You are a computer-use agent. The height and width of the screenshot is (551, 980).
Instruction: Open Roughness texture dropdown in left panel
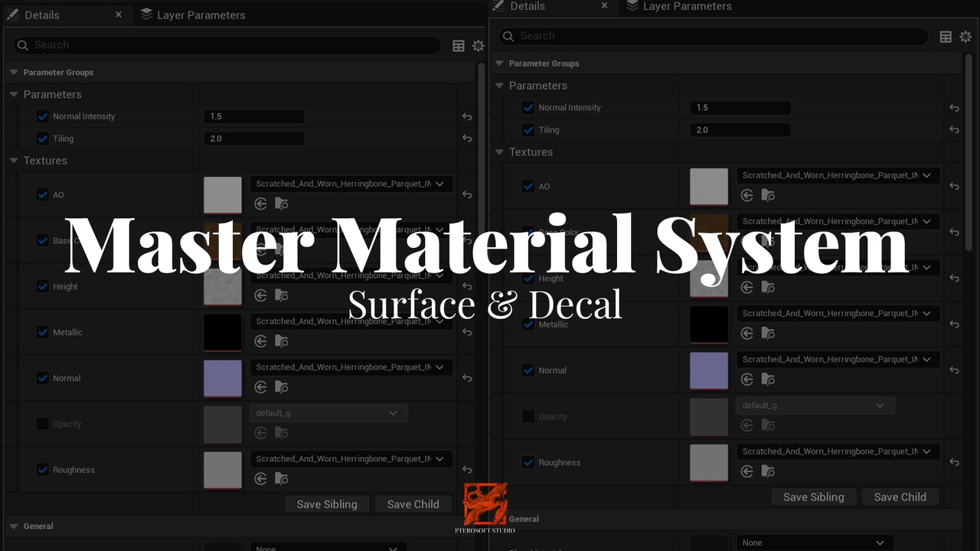tap(351, 459)
